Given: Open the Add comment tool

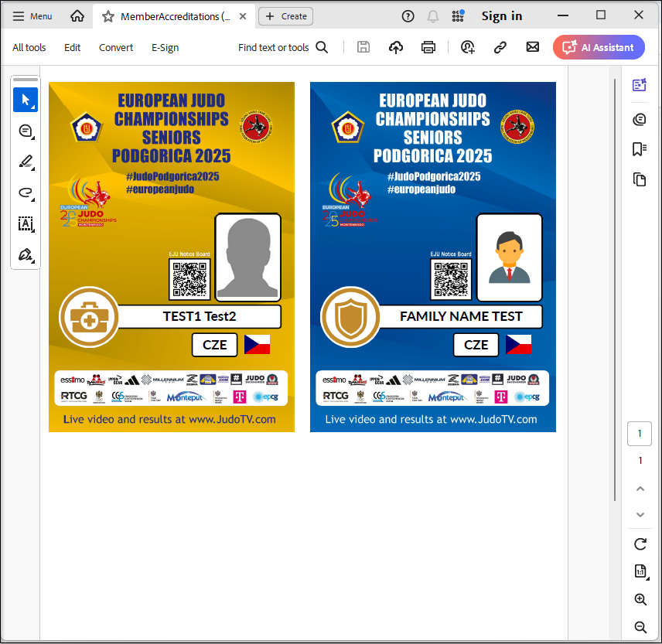Looking at the screenshot, I should click(26, 131).
